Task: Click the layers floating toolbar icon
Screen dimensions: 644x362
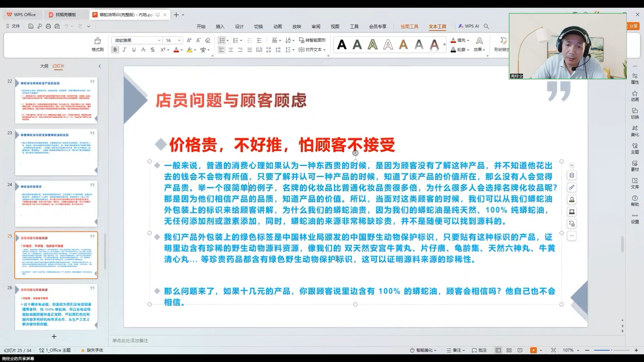Action: (x=572, y=175)
